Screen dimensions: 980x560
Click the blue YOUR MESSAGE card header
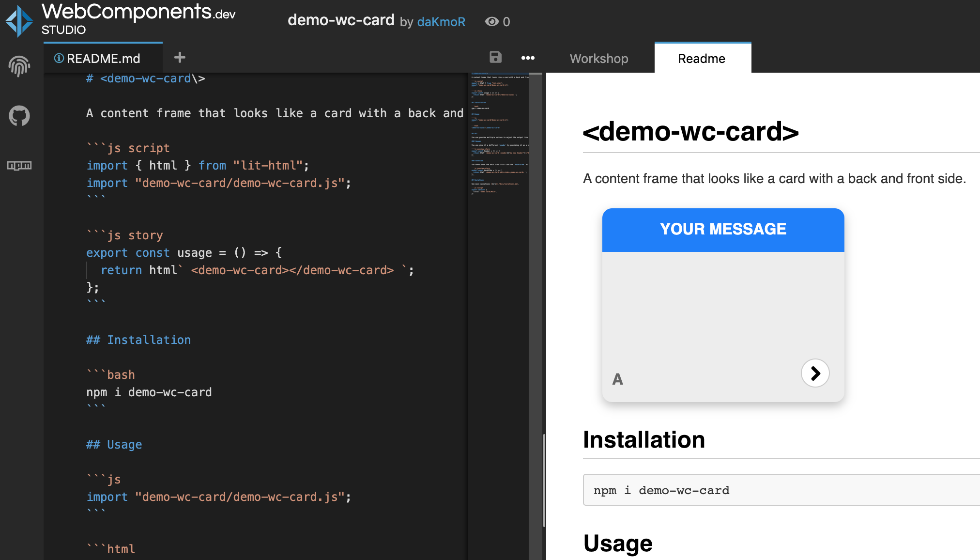tap(723, 229)
